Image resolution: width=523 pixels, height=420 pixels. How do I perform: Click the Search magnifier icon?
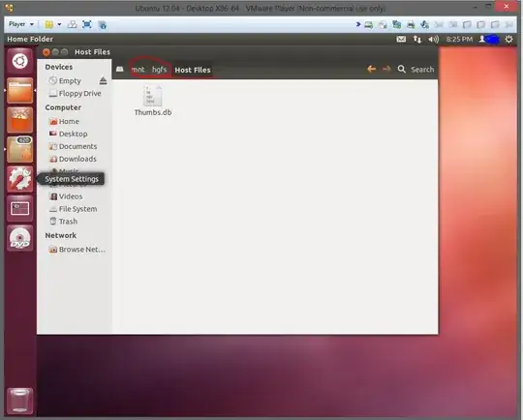(x=402, y=70)
